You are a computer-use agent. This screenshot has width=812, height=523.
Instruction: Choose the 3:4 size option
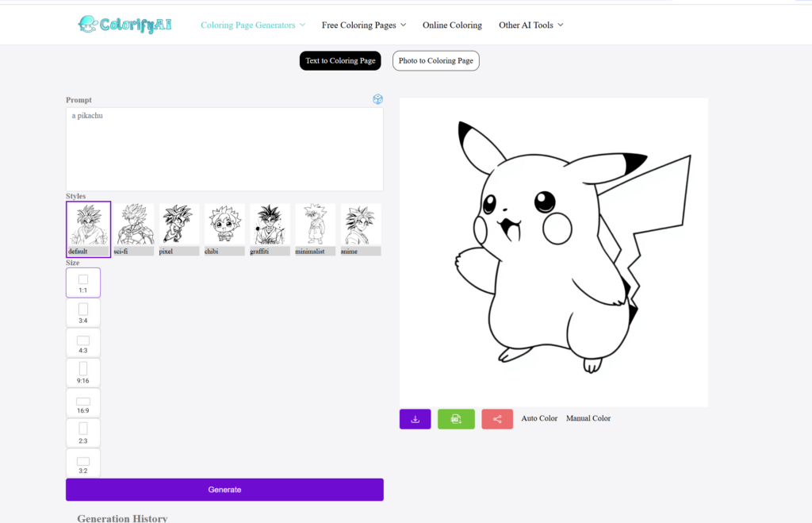[82, 313]
